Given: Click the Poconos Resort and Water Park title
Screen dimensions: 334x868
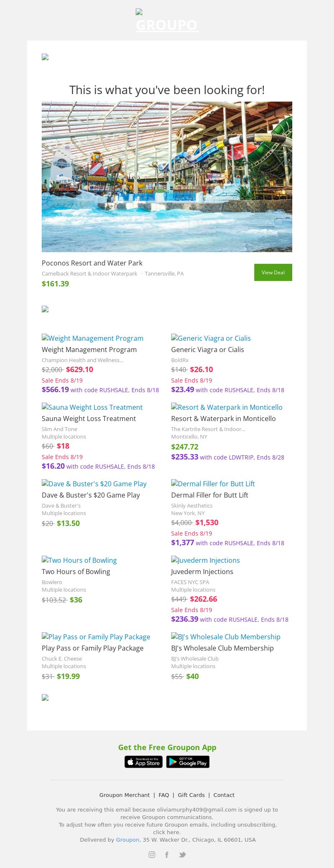Looking at the screenshot, I should click(92, 263).
